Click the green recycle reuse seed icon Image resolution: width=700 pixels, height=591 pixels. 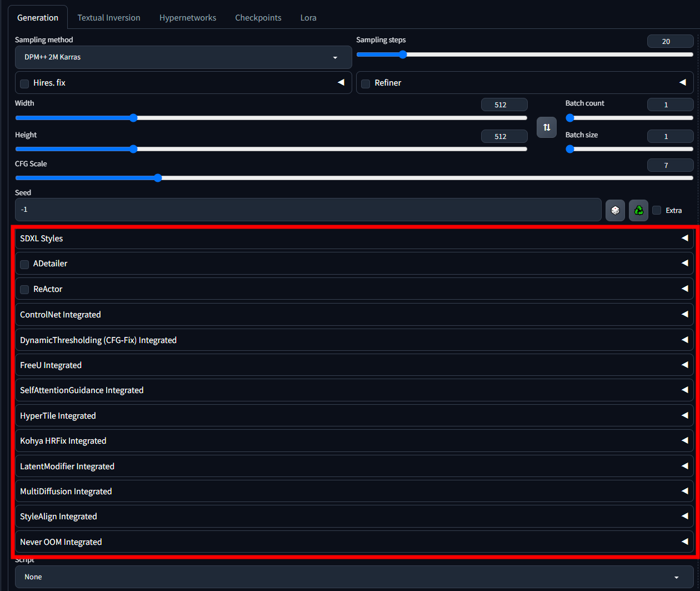click(x=638, y=210)
